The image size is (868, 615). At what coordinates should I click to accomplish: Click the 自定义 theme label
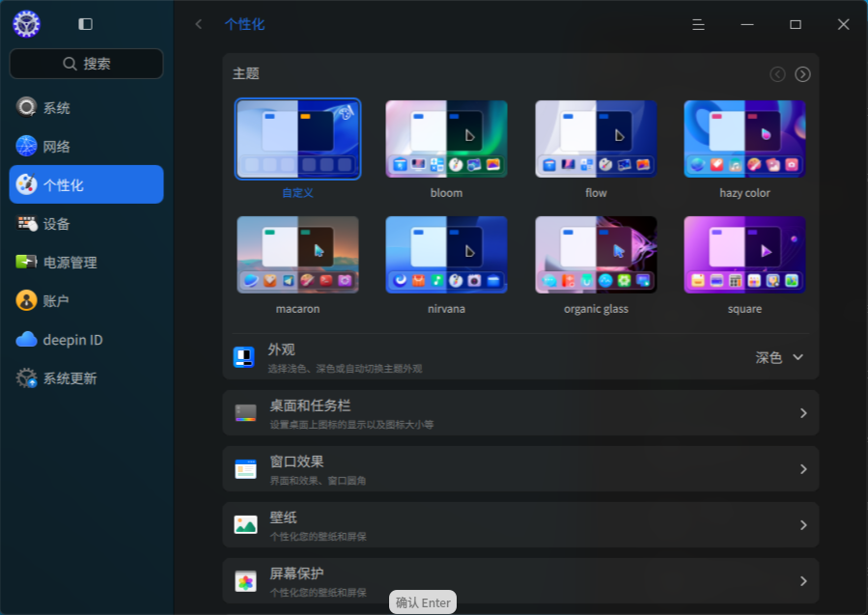coord(297,193)
